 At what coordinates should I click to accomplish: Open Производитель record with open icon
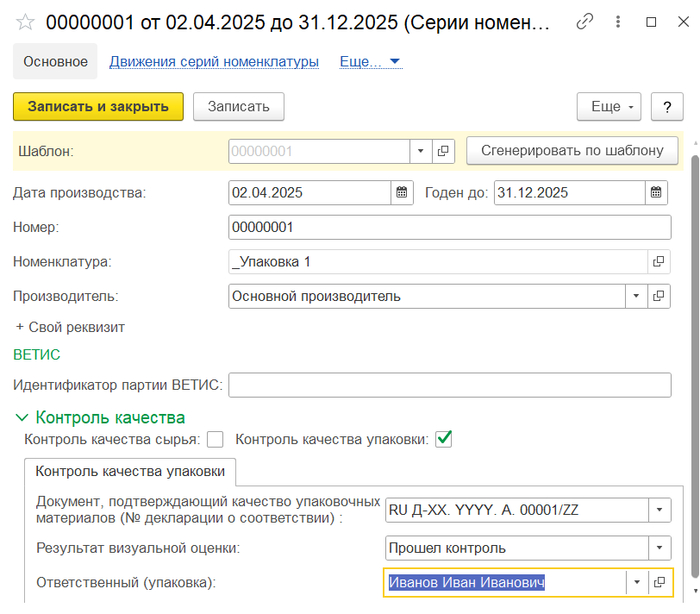point(658,296)
